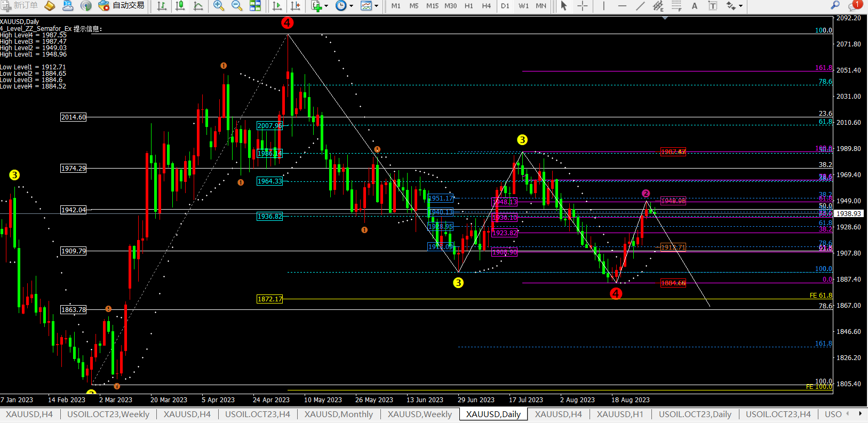
Task: Click New Order (新订单) button
Action: point(20,5)
